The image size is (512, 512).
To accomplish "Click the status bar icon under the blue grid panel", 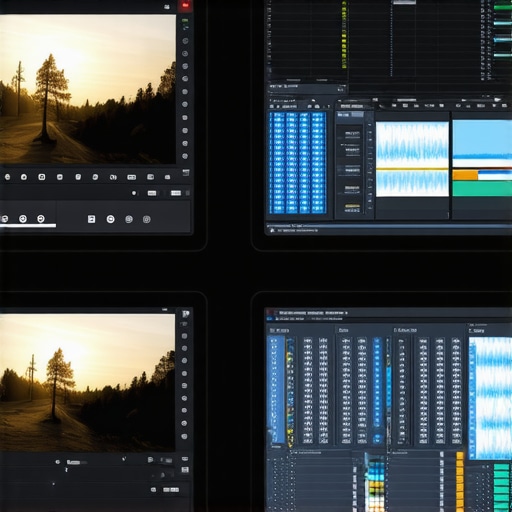I will coord(272,230).
